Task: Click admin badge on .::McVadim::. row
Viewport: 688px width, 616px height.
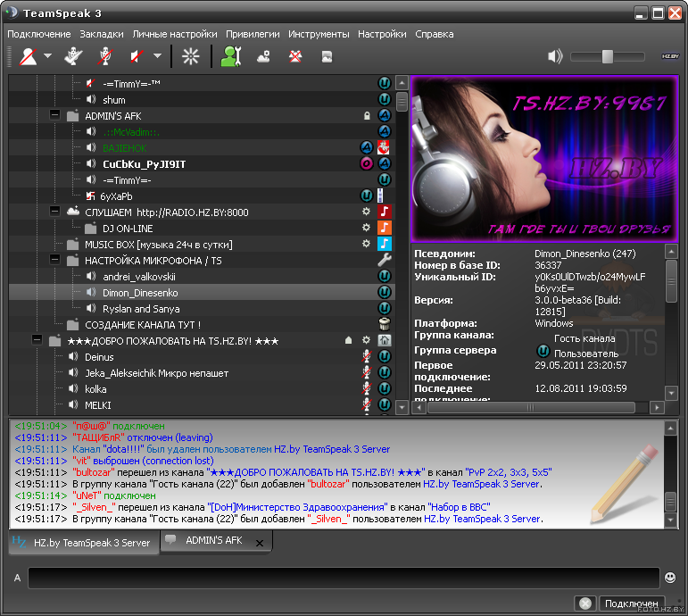Action: coord(385,131)
